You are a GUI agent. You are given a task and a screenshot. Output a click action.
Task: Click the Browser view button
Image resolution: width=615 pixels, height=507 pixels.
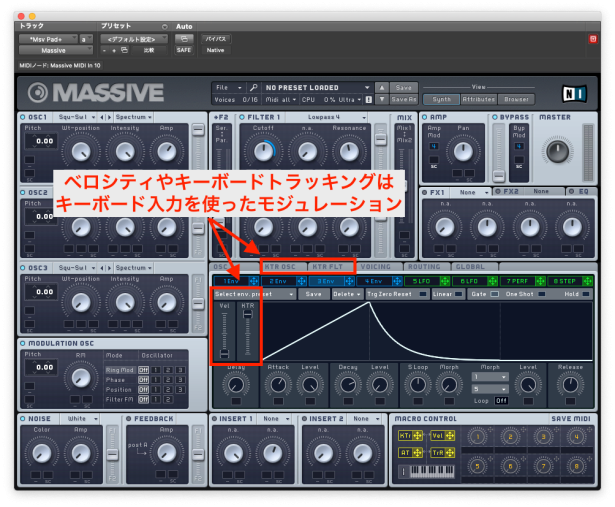tap(517, 100)
